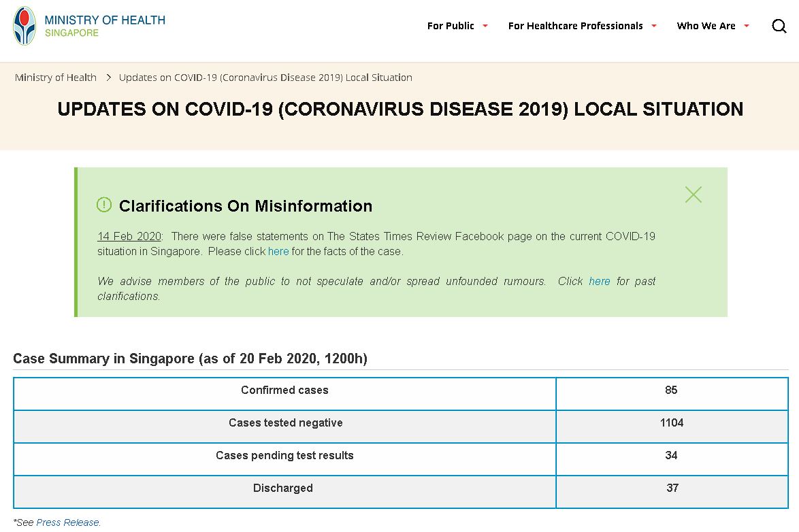Click the Updates on COVID-19 breadcrumb

tap(265, 78)
